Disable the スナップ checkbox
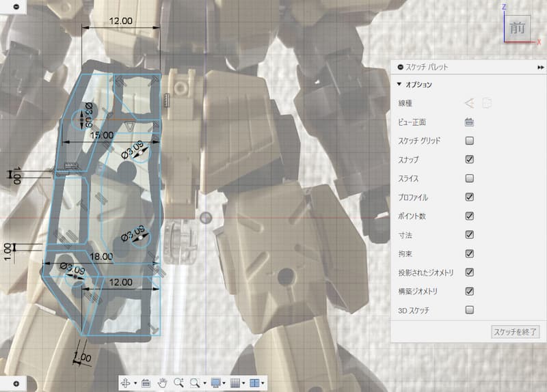This screenshot has height=392, width=547. click(470, 159)
